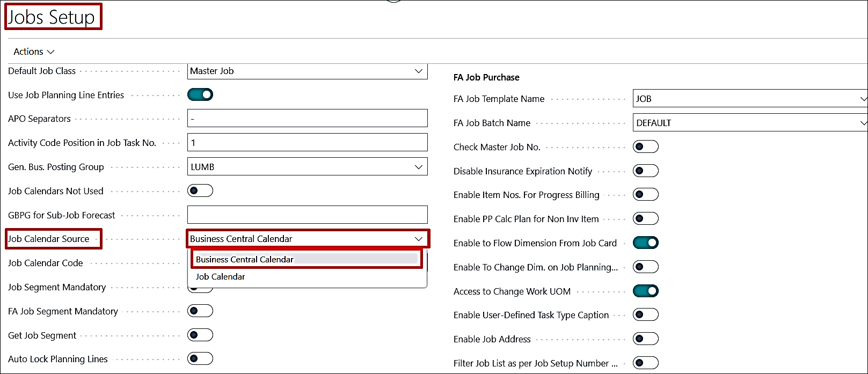Expand FA Job Batch Name dropdown
This screenshot has width=868, height=374.
862,123
